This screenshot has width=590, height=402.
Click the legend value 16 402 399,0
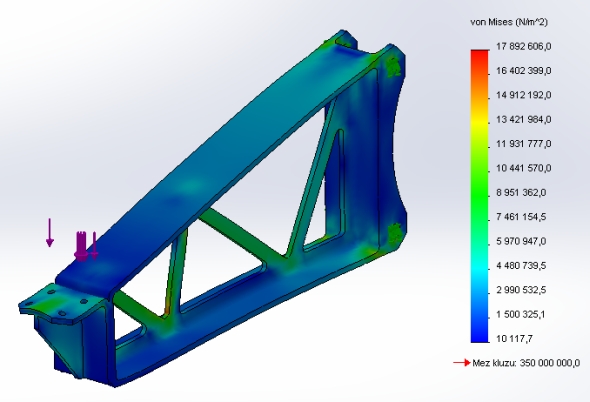point(524,71)
